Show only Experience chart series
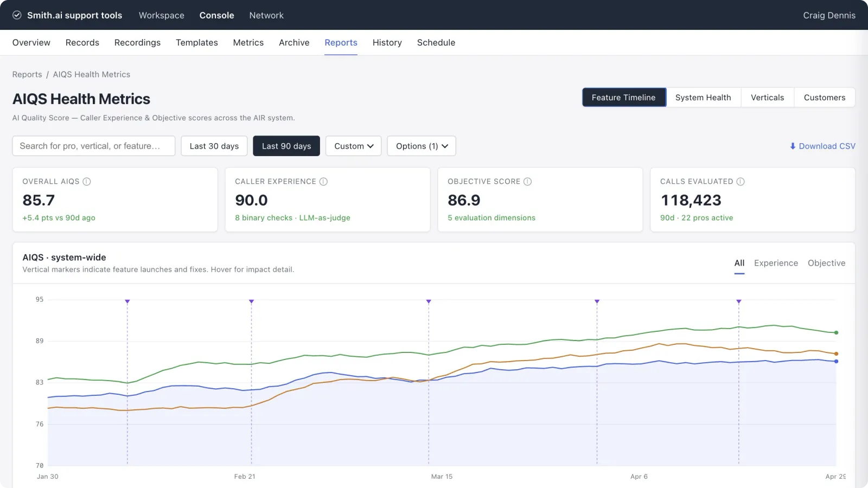This screenshot has width=868, height=488. pyautogui.click(x=776, y=263)
